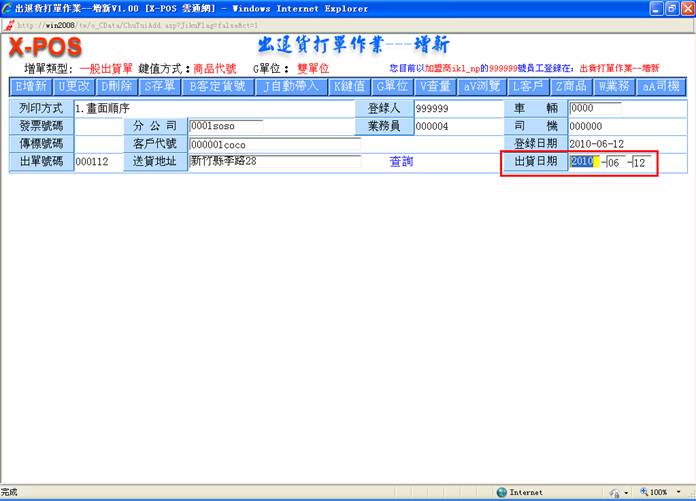Click the aA司機 driver button
The width and height of the screenshot is (696, 501).
pyautogui.click(x=660, y=86)
